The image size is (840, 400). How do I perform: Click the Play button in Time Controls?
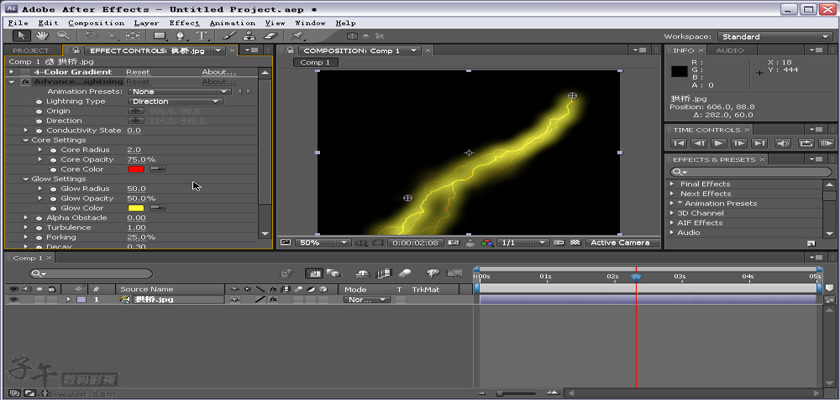click(x=719, y=144)
